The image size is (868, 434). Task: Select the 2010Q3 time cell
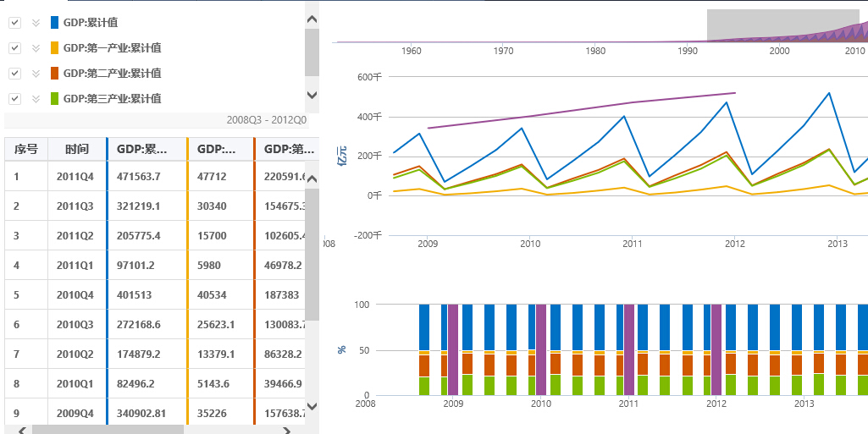[76, 325]
